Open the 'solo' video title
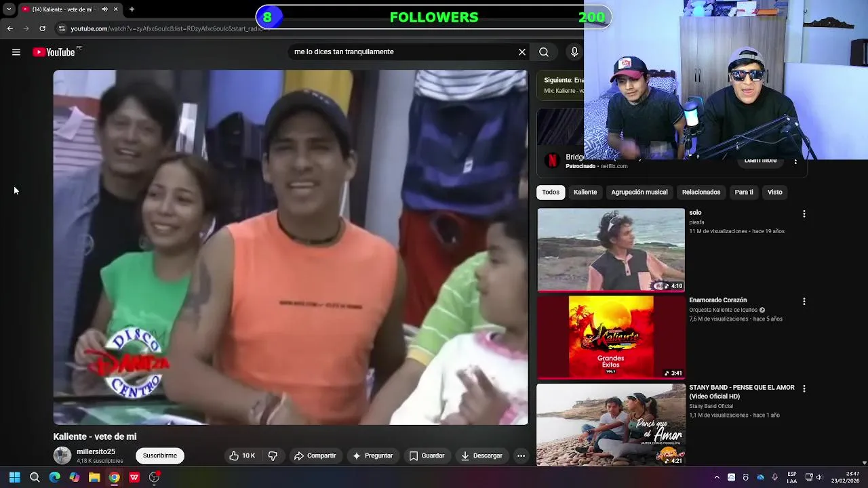Image resolution: width=868 pixels, height=488 pixels. [x=695, y=213]
